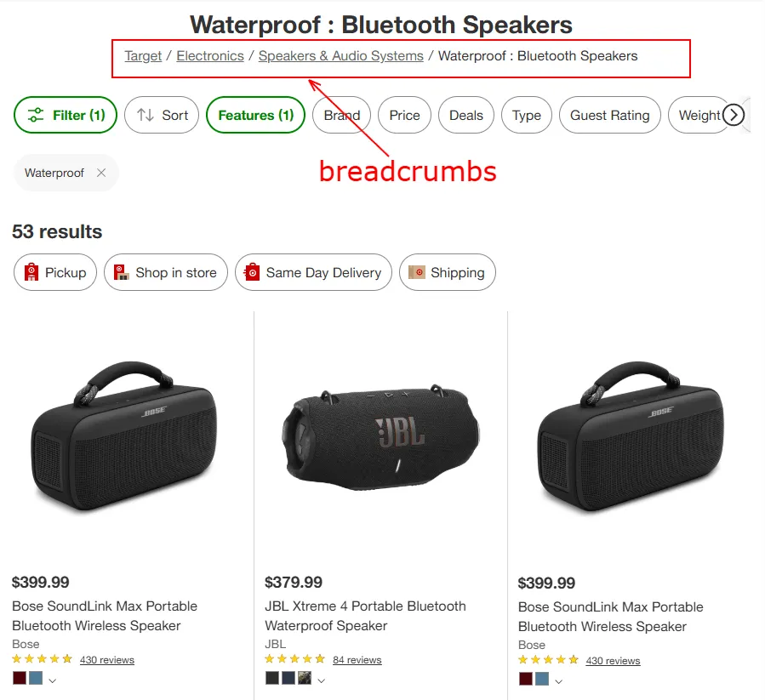The width and height of the screenshot is (765, 700).
Task: Enable the Shipping fulfillment filter
Action: point(447,272)
